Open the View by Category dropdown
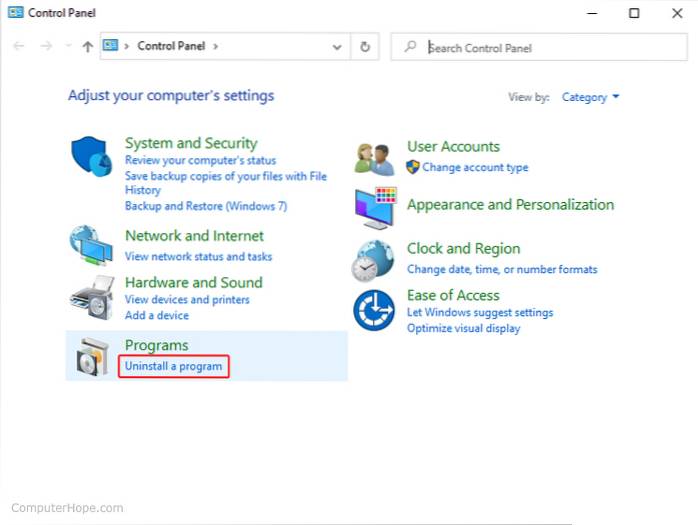The image size is (698, 525). point(590,97)
